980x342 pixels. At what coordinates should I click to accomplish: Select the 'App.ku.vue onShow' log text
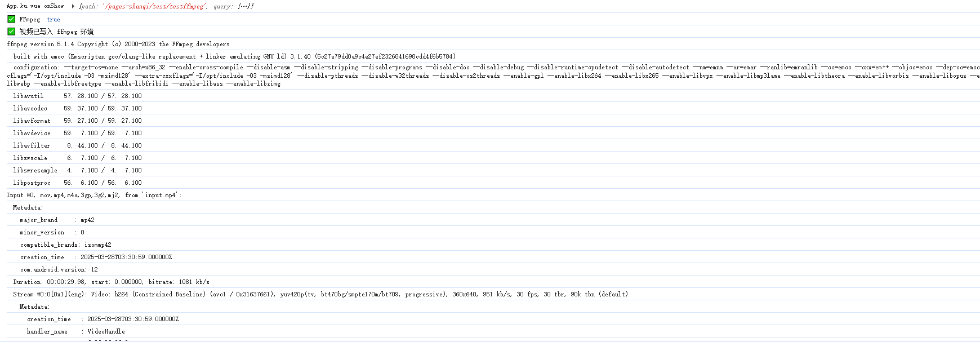click(x=35, y=6)
